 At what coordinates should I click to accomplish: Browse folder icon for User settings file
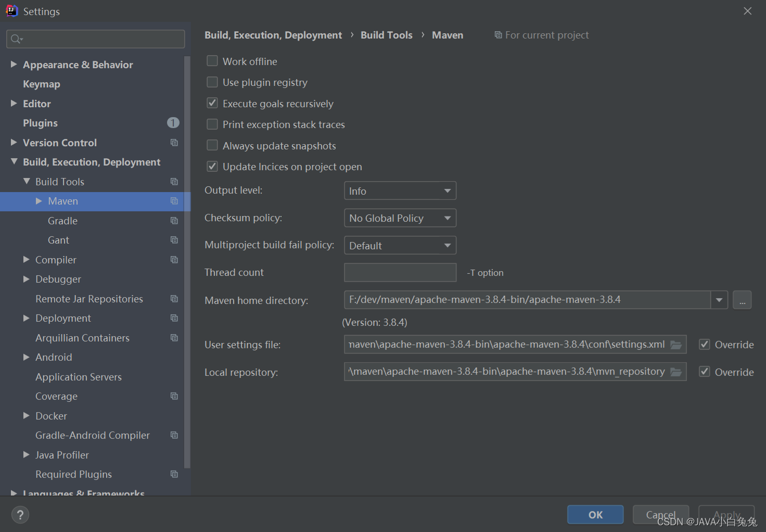pyautogui.click(x=676, y=345)
